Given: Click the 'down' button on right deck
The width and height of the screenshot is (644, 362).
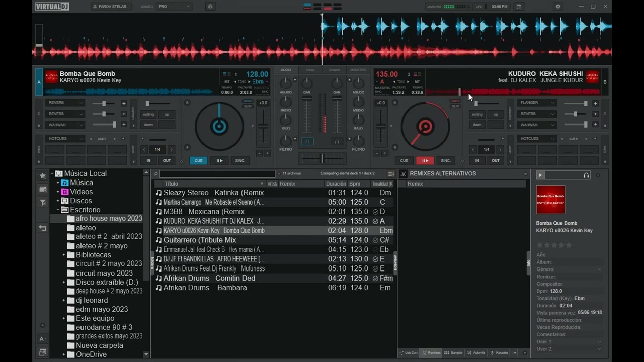Looking at the screenshot, I should tap(477, 125).
